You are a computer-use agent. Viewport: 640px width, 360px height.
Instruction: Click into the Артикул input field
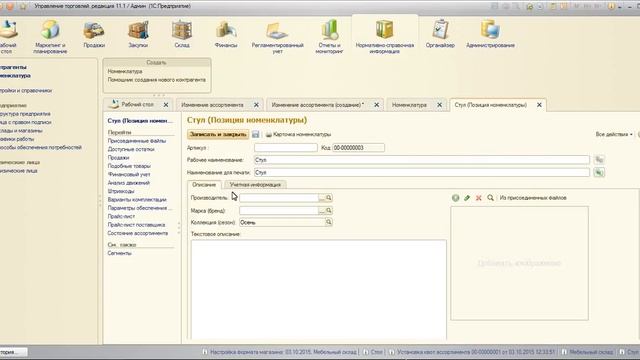point(286,148)
